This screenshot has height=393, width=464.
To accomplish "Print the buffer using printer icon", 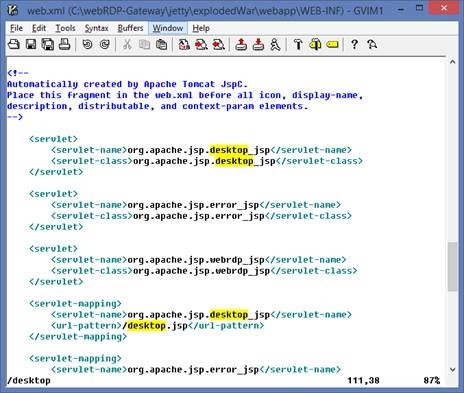I will (x=65, y=44).
